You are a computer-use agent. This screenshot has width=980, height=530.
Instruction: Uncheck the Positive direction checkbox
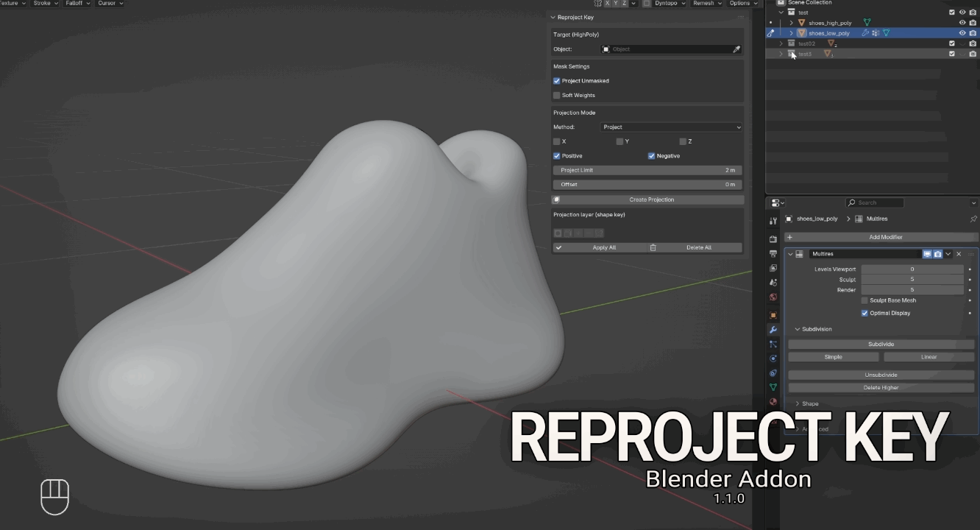(x=557, y=156)
